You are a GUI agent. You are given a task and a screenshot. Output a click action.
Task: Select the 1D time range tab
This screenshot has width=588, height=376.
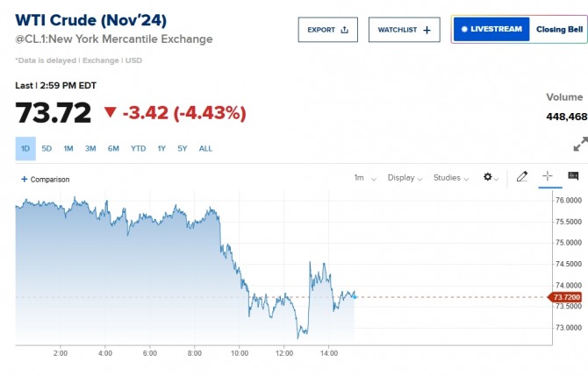pyautogui.click(x=25, y=149)
